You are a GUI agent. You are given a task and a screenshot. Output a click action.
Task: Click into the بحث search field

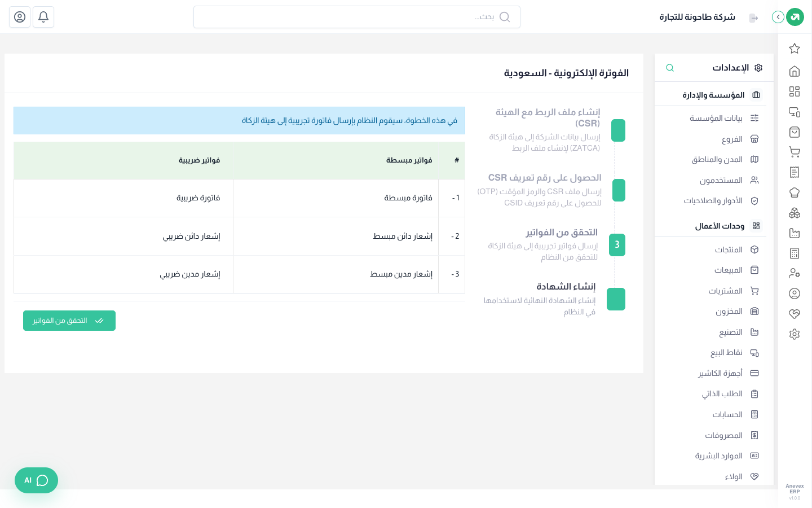coord(357,17)
